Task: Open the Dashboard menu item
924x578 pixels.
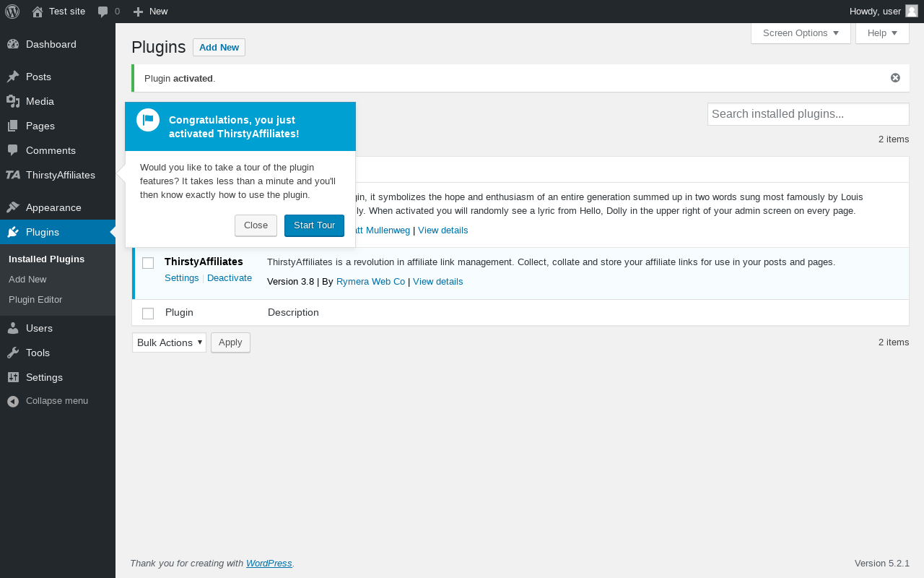Action: click(58, 44)
